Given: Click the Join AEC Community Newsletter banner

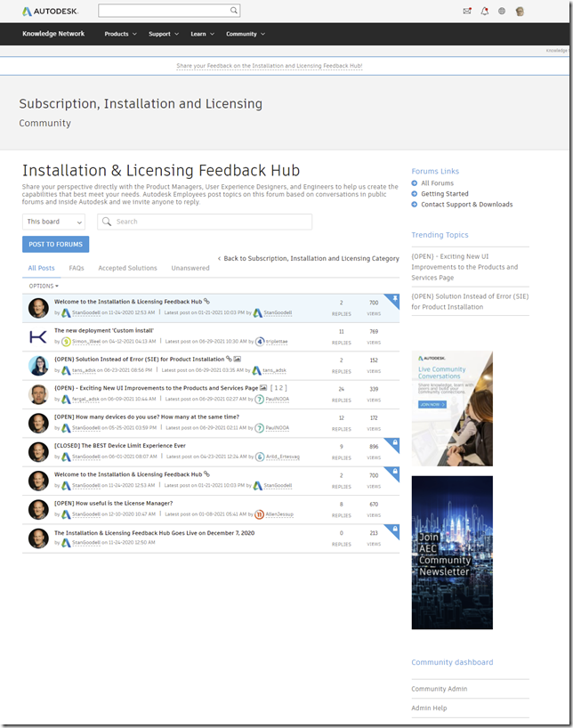Looking at the screenshot, I should (x=452, y=553).
